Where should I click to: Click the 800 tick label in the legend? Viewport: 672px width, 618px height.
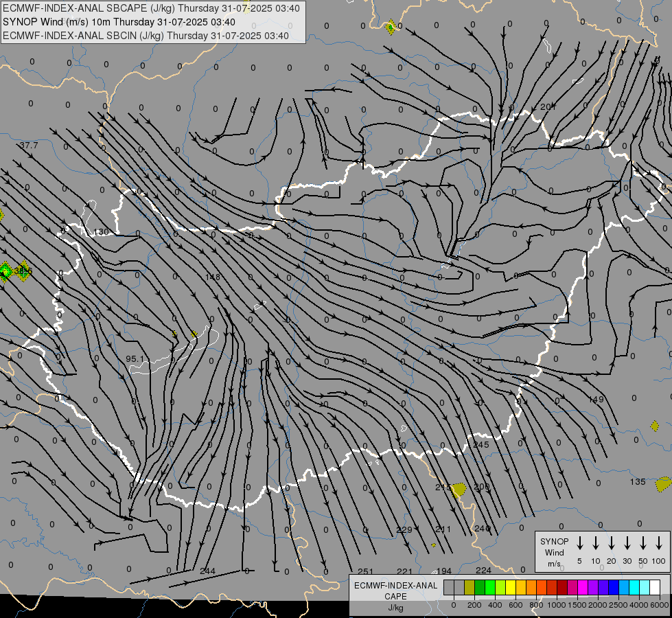point(536,605)
